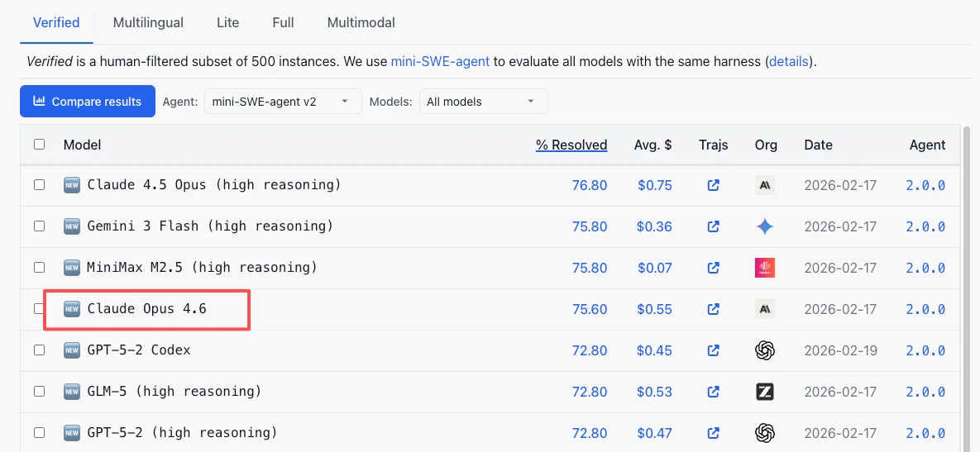Click the MiniMax org logo
This screenshot has width=980, height=452.
pos(765,268)
